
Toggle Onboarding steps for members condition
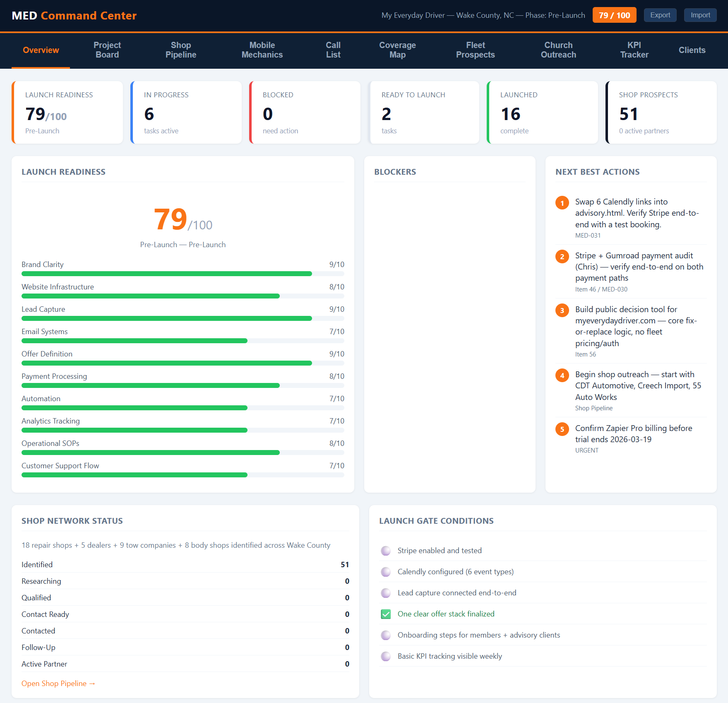point(386,635)
